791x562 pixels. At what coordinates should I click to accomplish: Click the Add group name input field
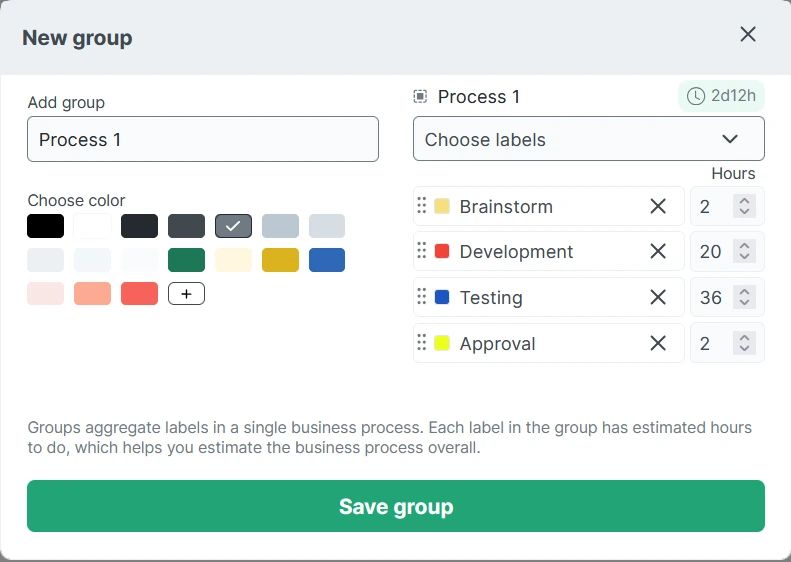[x=203, y=139]
